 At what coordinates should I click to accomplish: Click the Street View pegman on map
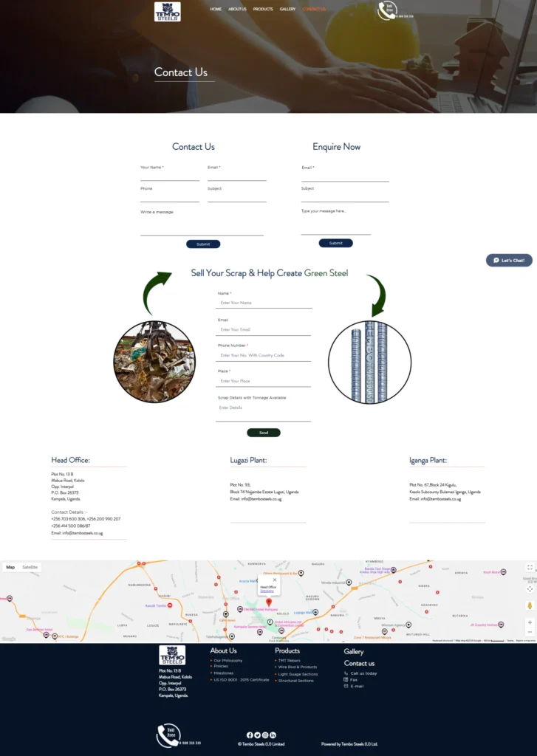click(x=530, y=605)
